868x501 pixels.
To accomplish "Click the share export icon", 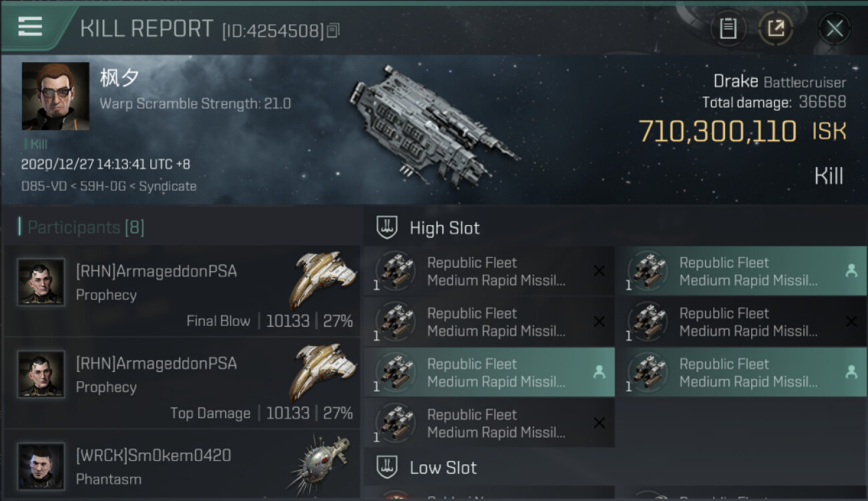I will coord(775,28).
